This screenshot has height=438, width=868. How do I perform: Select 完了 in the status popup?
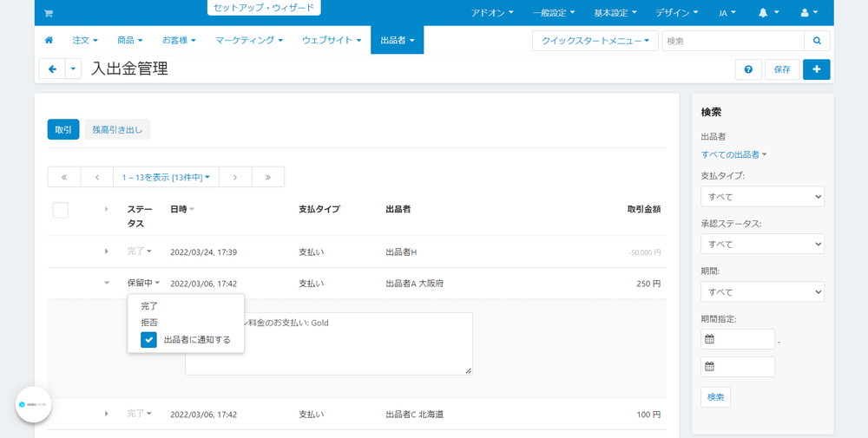pyautogui.click(x=149, y=306)
